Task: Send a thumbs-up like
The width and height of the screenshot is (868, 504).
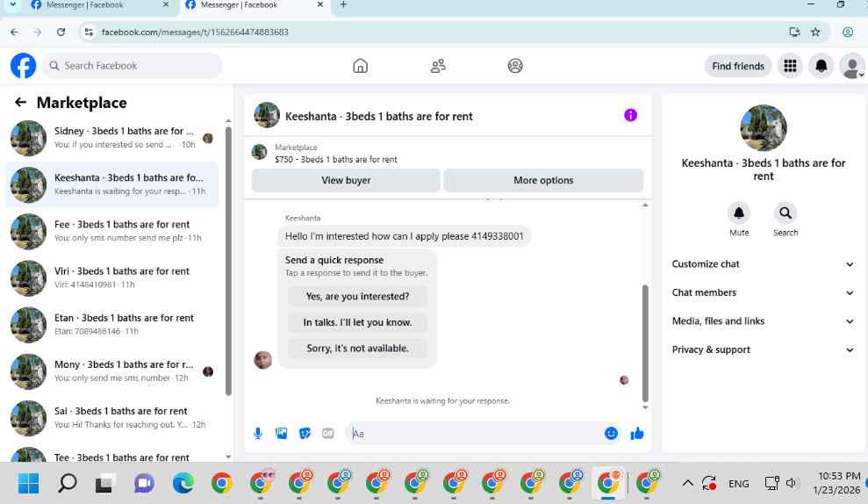Action: click(637, 434)
